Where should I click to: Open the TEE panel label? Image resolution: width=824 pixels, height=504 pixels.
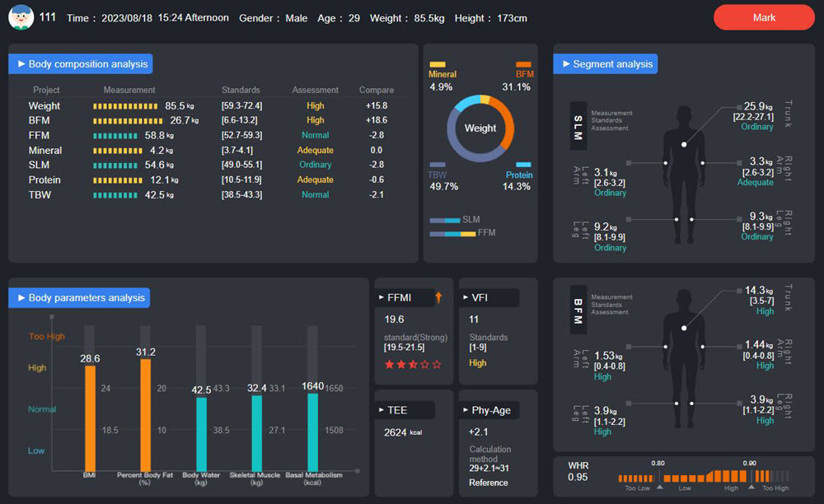click(405, 410)
